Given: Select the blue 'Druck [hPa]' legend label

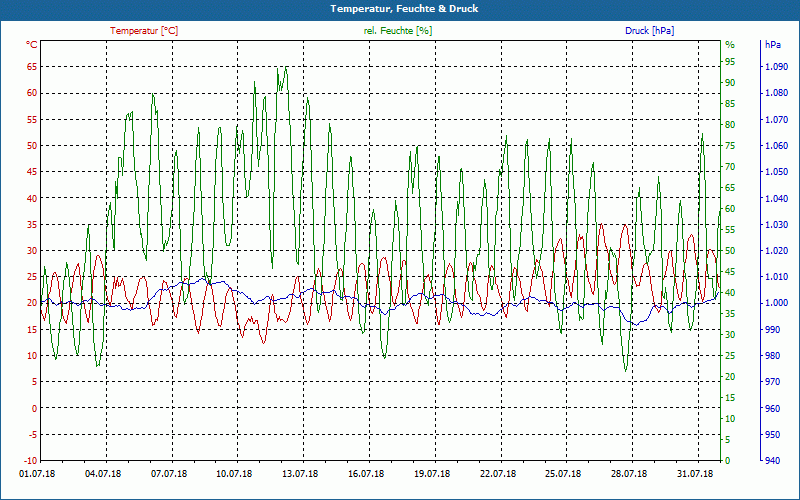Looking at the screenshot, I should point(649,31).
